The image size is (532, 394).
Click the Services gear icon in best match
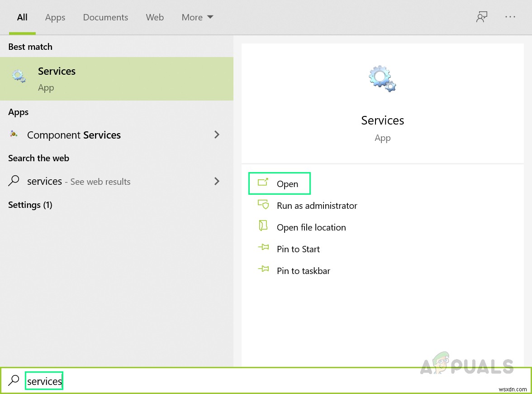click(19, 76)
